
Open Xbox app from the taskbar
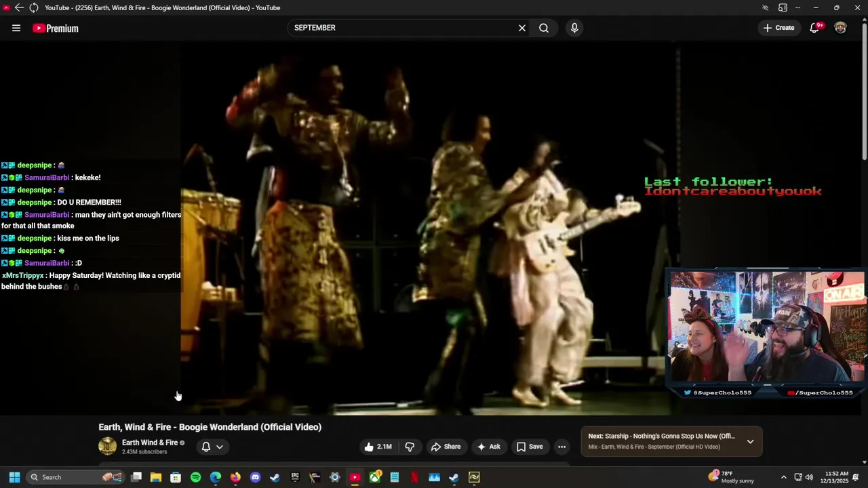[374, 477]
